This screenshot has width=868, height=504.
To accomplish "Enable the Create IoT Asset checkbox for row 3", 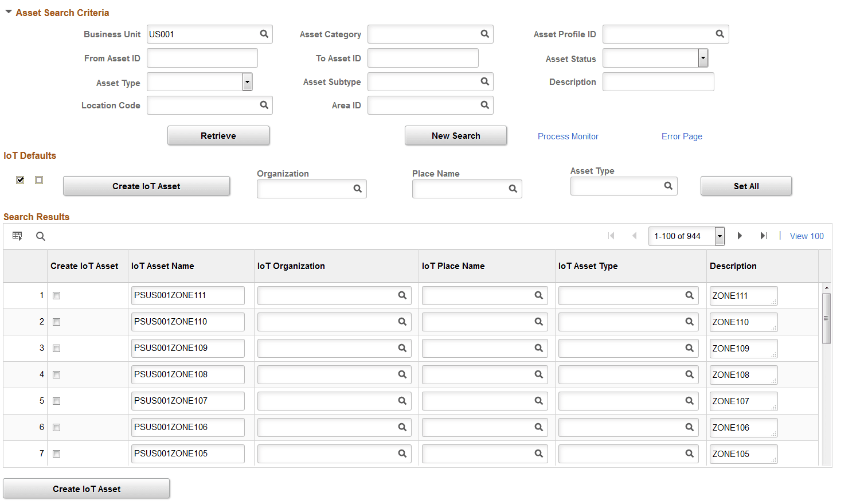I will coord(56,348).
